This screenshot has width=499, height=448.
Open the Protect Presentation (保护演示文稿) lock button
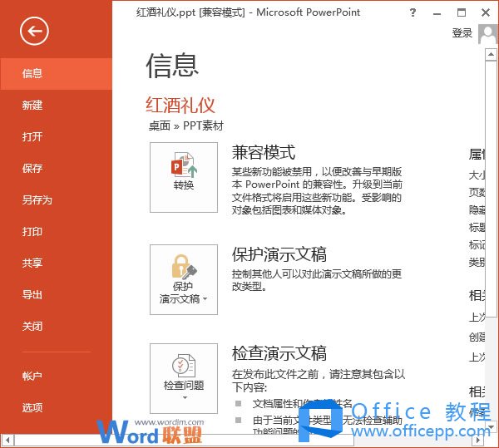[x=184, y=279]
